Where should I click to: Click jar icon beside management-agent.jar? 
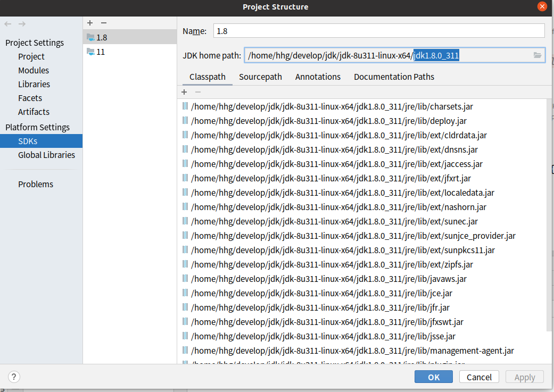[185, 351]
